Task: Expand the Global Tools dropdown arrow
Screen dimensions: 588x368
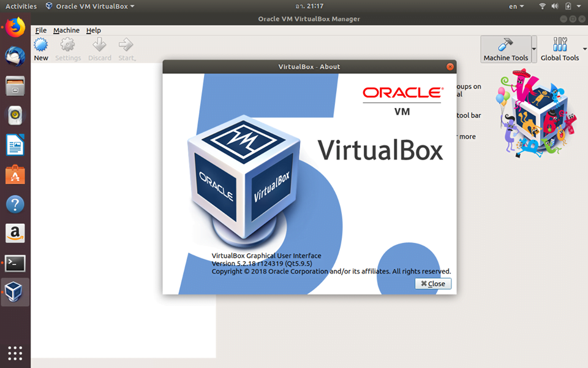Action: point(584,49)
